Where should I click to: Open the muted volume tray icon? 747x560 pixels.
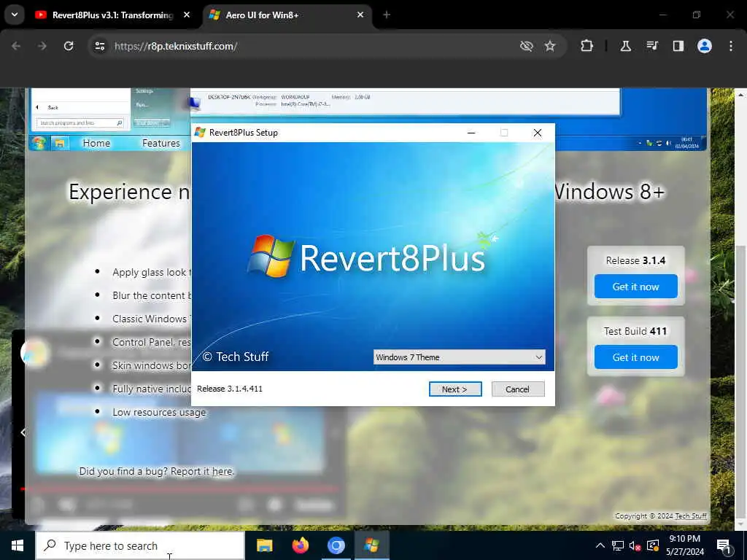pyautogui.click(x=635, y=545)
